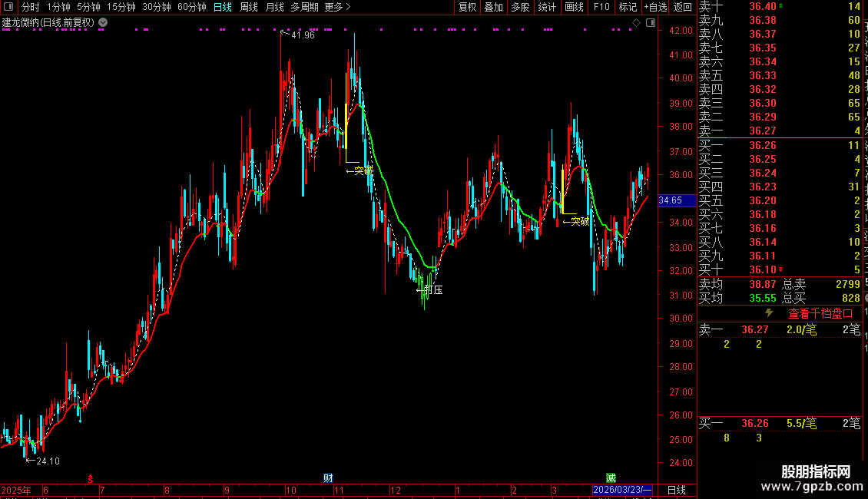Screen dimensions: 868x499
Task: Click the 总买 828 total value
Action: tap(851, 298)
